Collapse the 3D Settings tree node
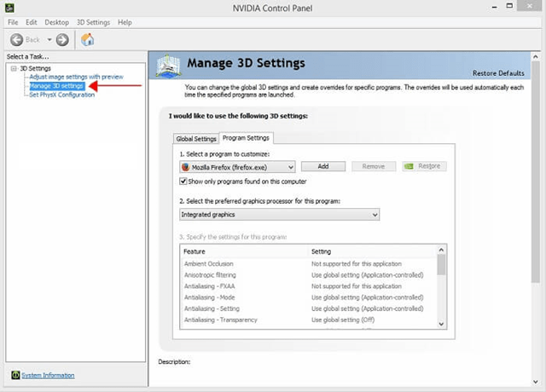The height and width of the screenshot is (392, 546). point(13,67)
